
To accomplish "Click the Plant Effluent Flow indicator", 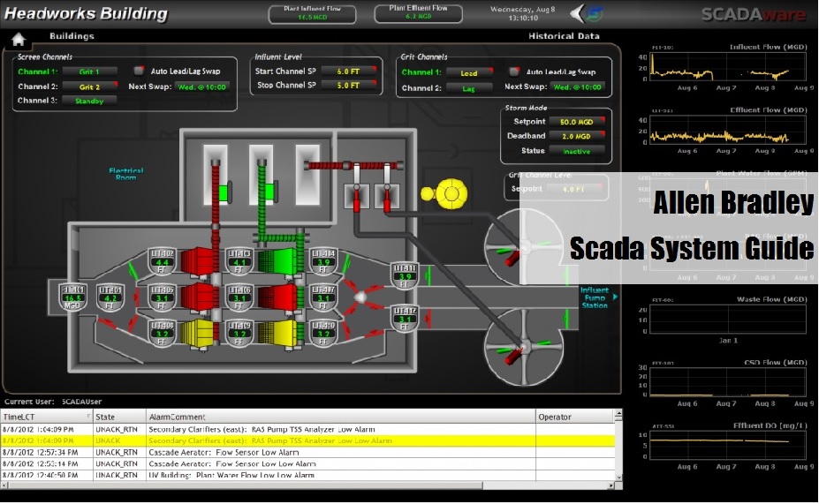I will pyautogui.click(x=418, y=13).
